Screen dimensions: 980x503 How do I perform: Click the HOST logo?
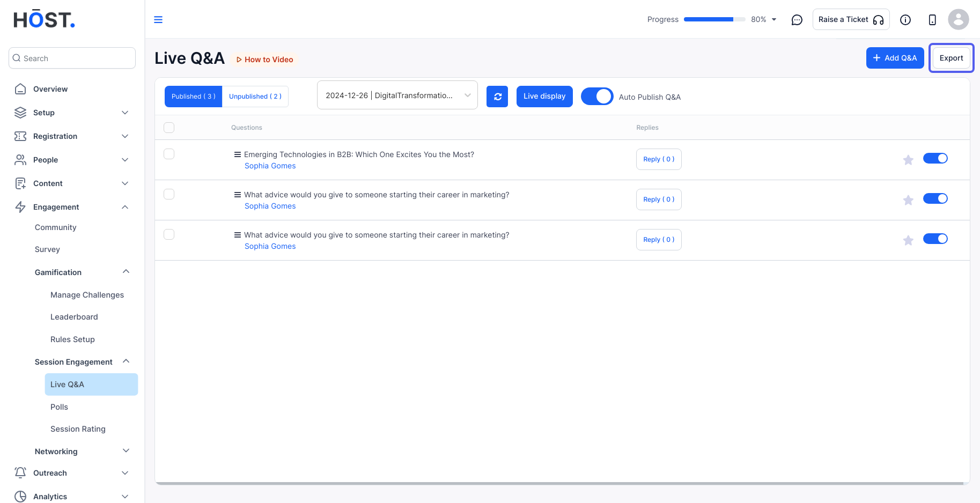click(x=44, y=19)
